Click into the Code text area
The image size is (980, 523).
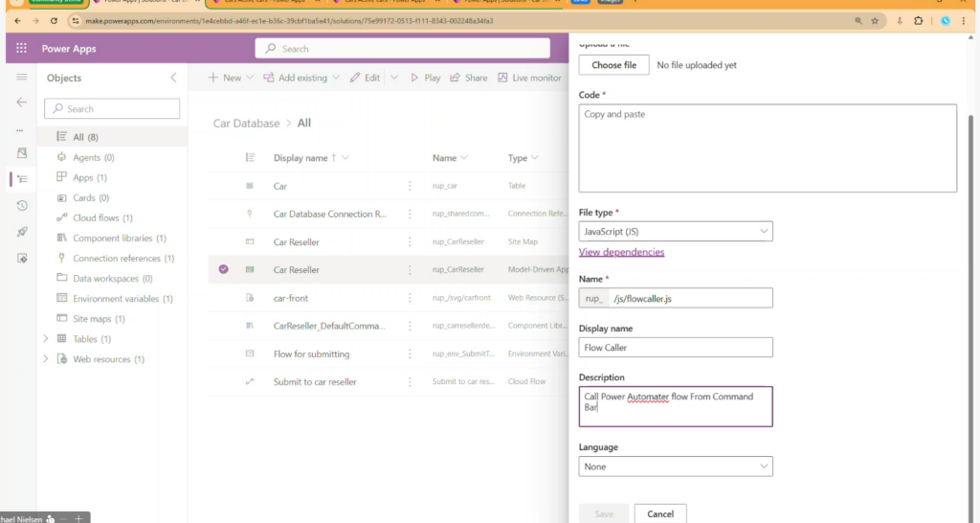tap(768, 148)
